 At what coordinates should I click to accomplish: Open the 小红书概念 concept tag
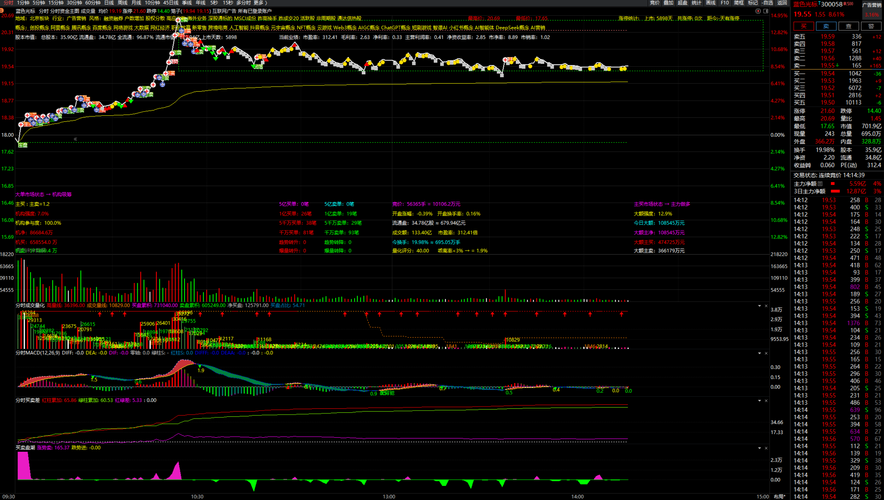coord(459,27)
